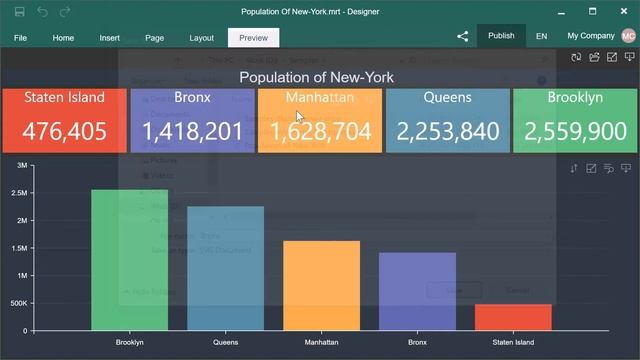Click the blue Queens bar in chart
This screenshot has height=360, width=640.
coord(225,269)
